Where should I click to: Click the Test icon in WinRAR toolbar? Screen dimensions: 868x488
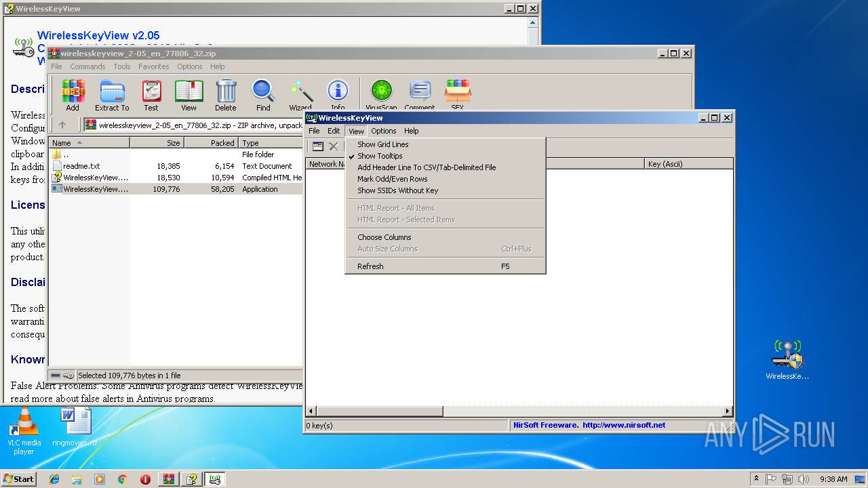[151, 95]
